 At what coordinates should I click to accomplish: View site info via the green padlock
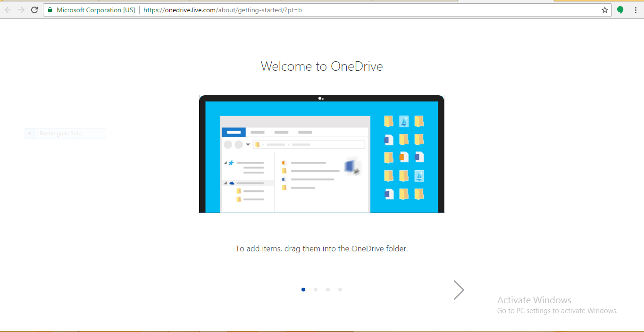50,10
